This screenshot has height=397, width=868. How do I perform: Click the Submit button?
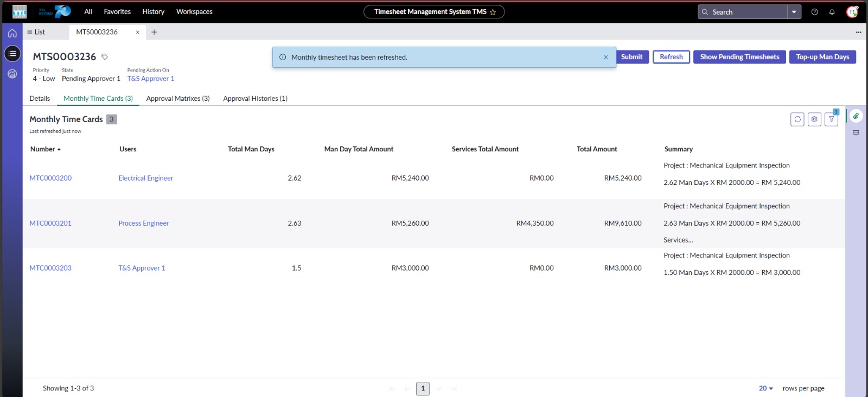(631, 57)
